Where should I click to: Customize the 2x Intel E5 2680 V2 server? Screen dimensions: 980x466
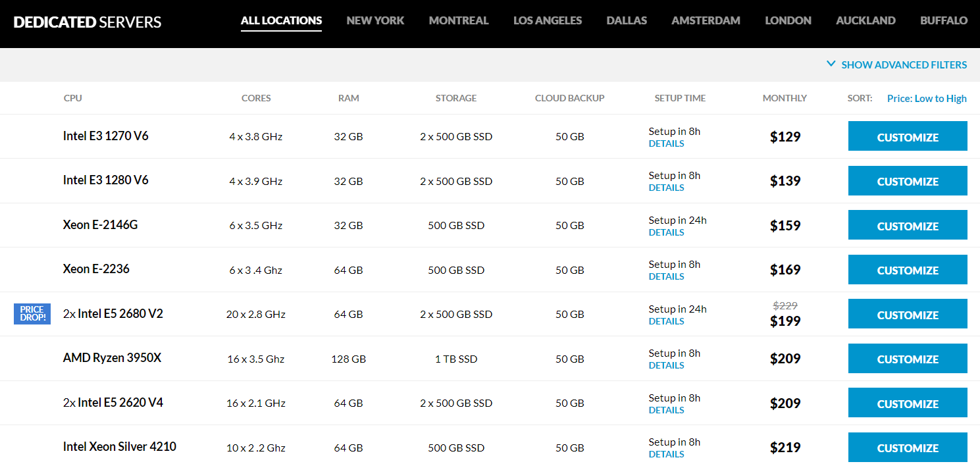coord(908,314)
